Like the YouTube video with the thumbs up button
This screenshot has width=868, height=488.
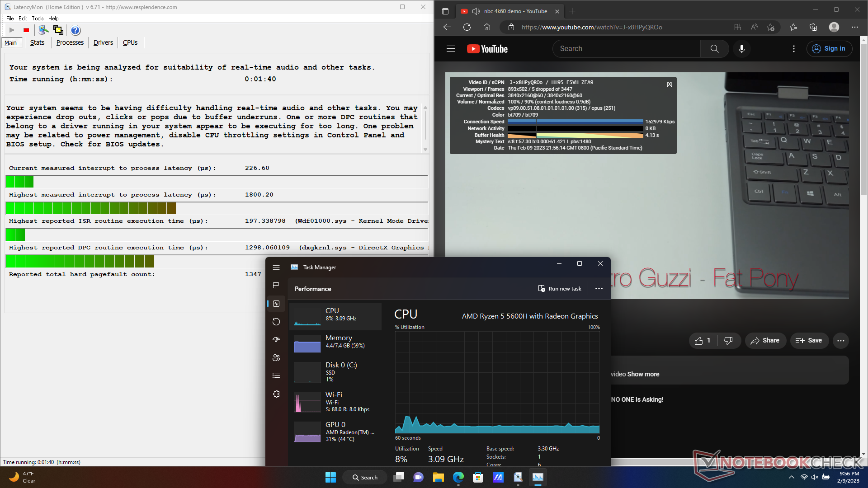702,341
